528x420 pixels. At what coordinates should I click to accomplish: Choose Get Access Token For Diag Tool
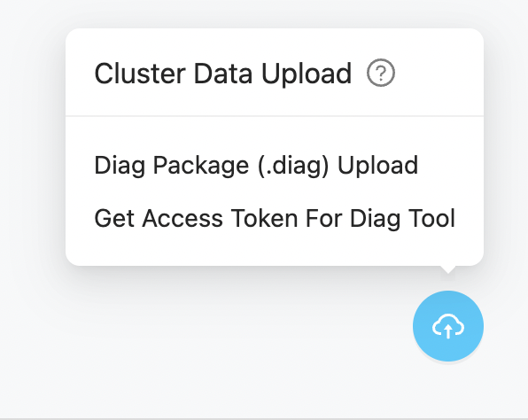[275, 218]
